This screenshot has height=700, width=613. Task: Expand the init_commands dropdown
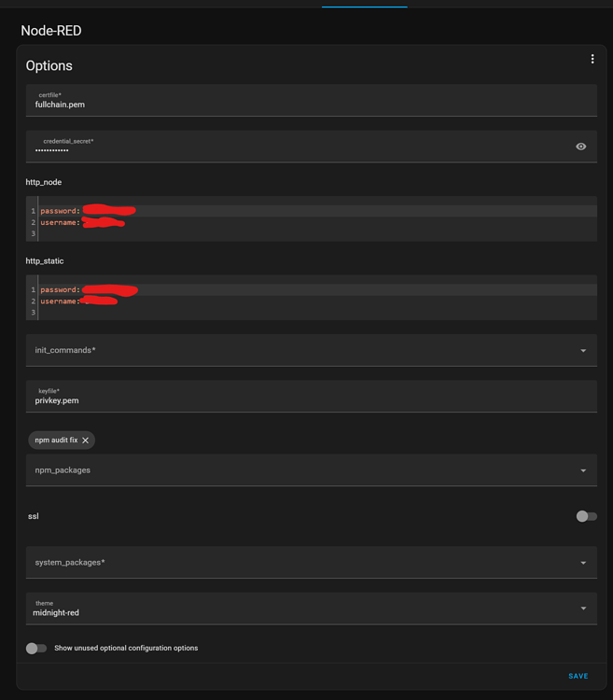(583, 351)
